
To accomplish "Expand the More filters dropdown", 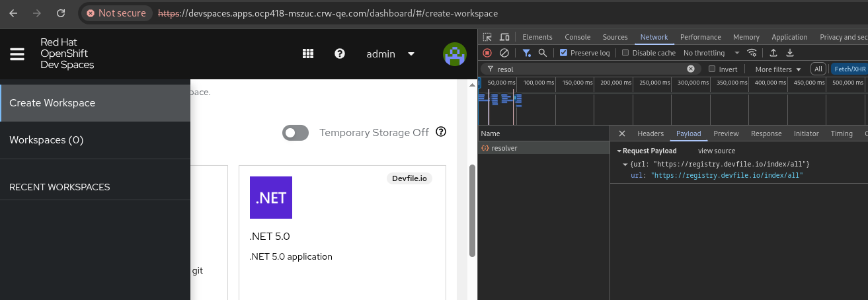I will (x=778, y=69).
